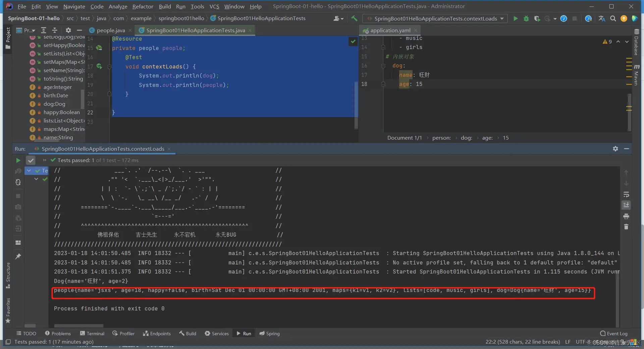Rerun the test in the Run panel
This screenshot has width=644, height=349.
coord(18,160)
